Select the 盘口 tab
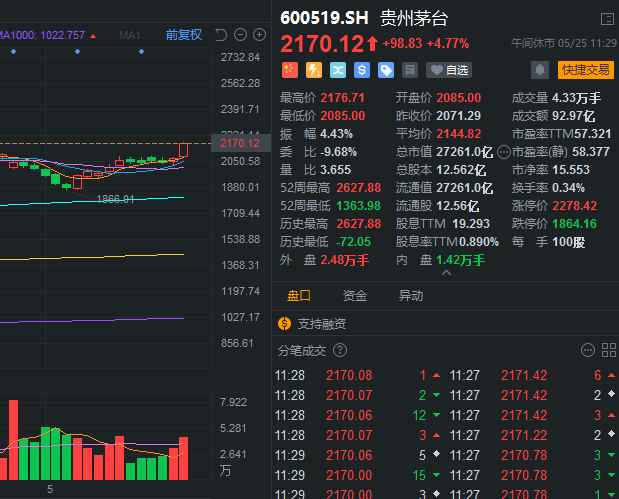Image resolution: width=619 pixels, height=499 pixels. [x=299, y=296]
